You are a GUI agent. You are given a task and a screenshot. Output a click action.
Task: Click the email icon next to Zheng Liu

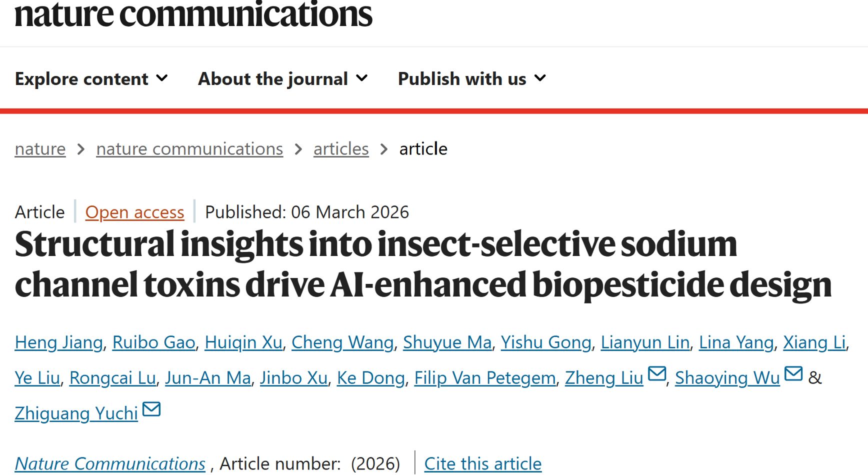656,374
